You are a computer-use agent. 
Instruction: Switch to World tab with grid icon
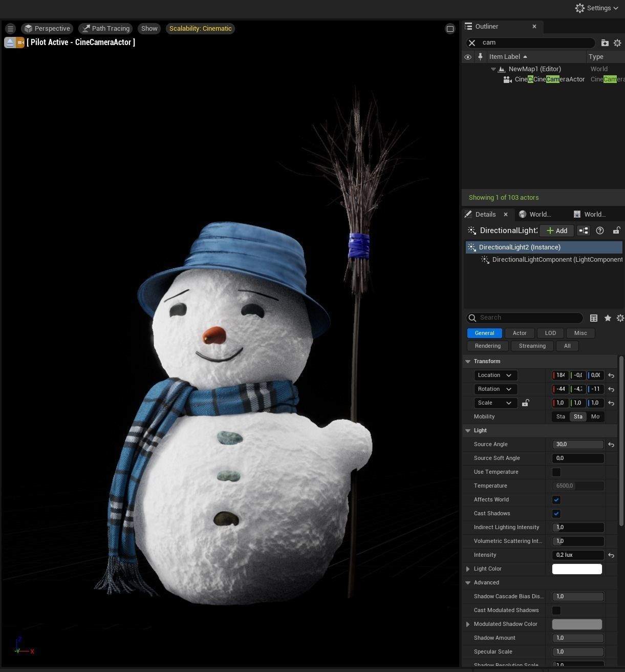590,215
